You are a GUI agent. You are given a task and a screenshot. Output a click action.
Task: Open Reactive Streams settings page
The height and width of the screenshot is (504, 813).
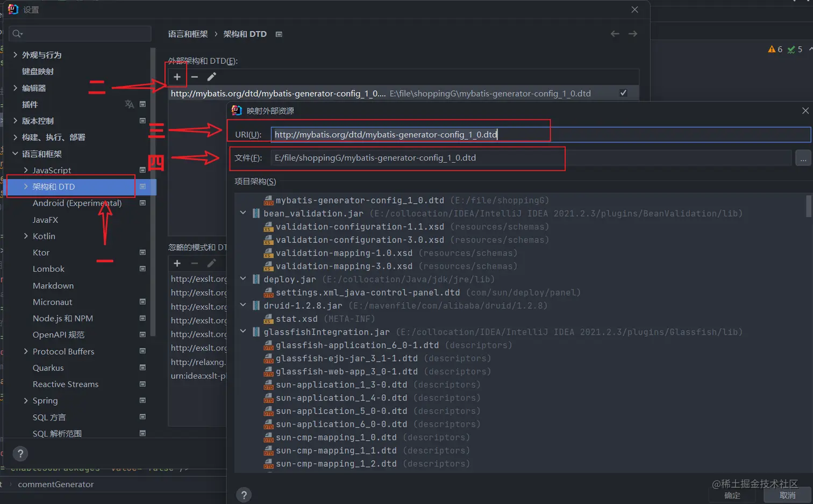[x=66, y=384]
